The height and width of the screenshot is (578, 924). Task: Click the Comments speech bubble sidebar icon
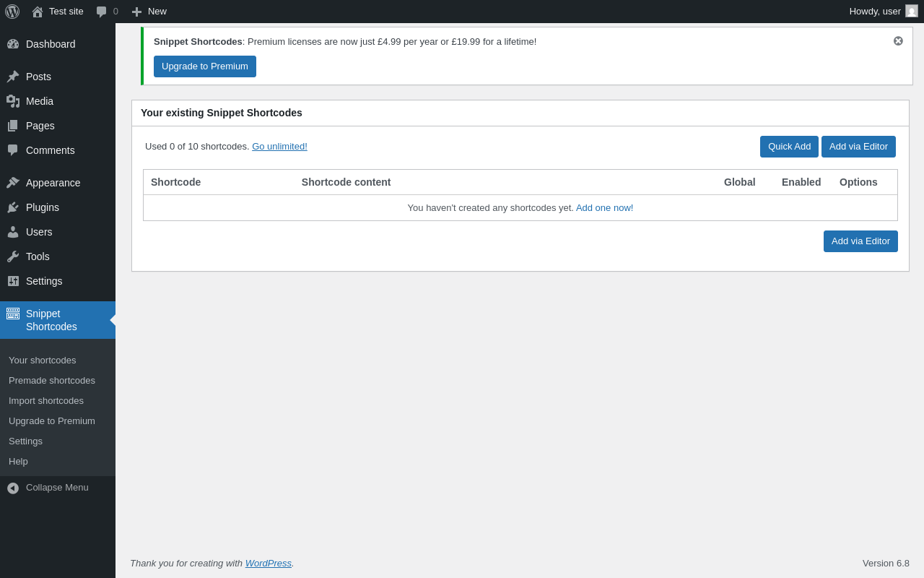[x=13, y=150]
